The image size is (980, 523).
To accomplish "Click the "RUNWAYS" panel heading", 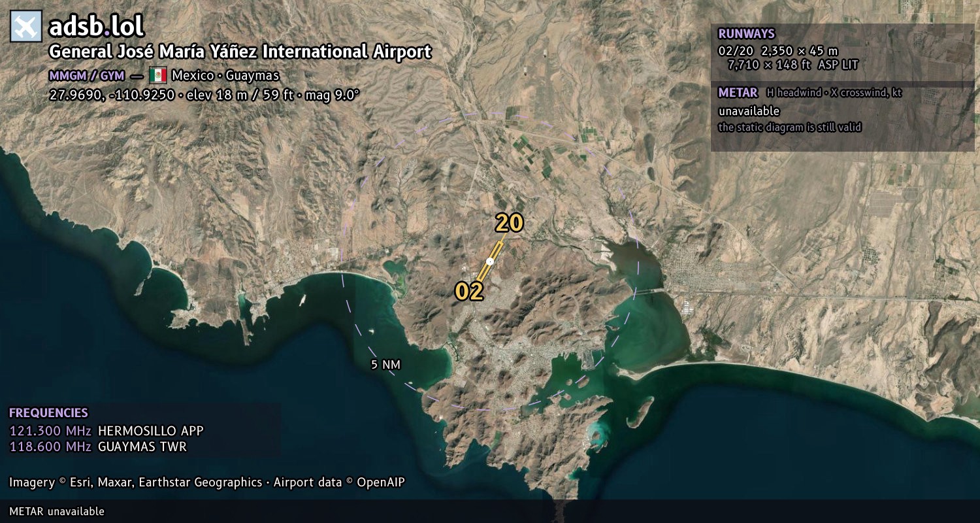I will point(746,34).
